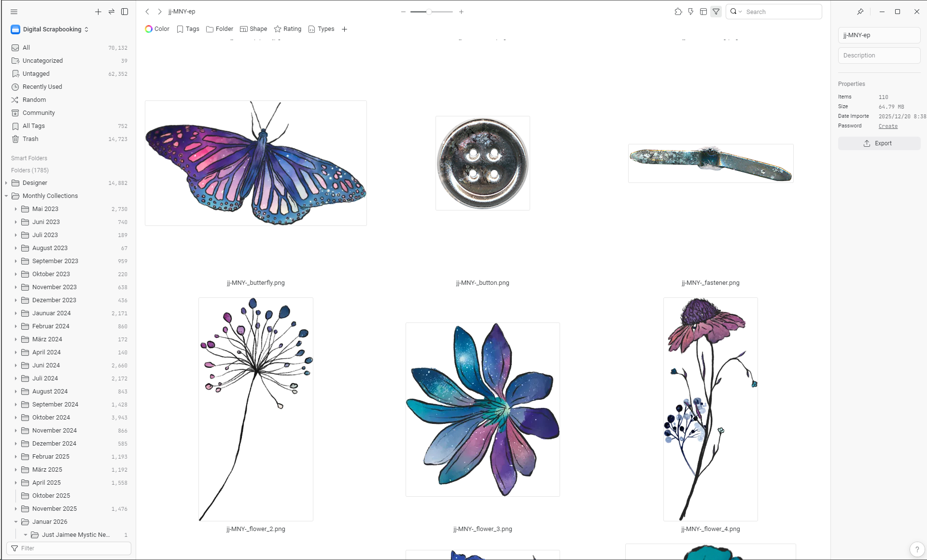Click the thumbnail zoom slider

coord(429,12)
